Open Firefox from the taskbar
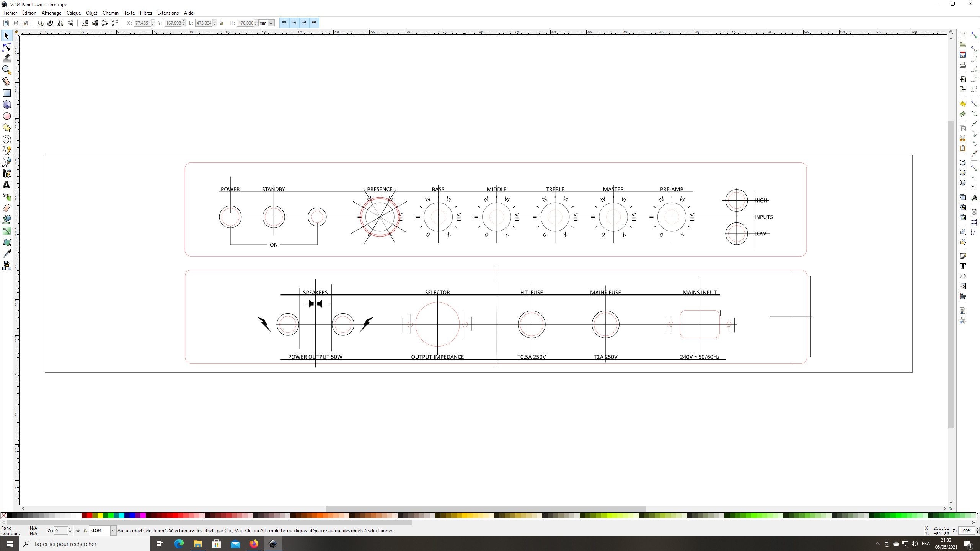The width and height of the screenshot is (980, 551). tap(254, 543)
